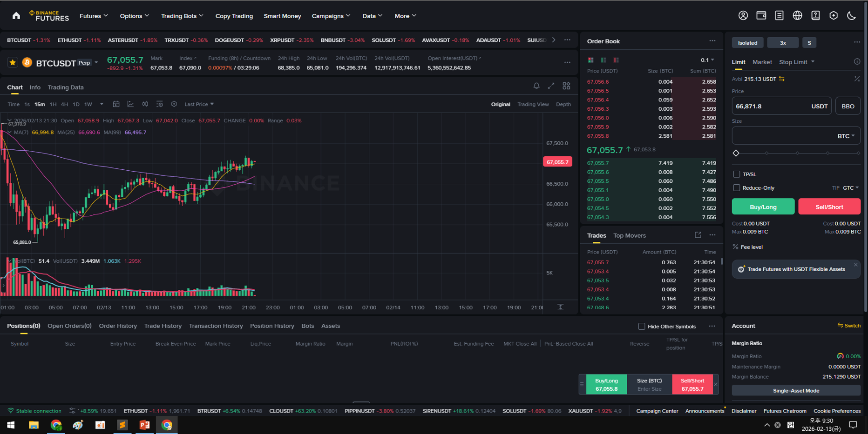
Task: Change leverage via 3x button
Action: click(x=783, y=43)
